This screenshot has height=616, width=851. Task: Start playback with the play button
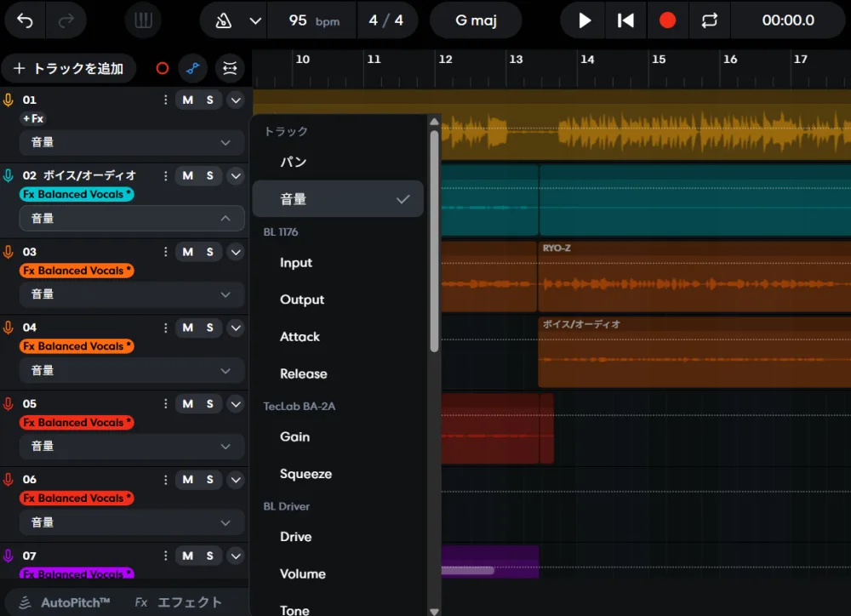click(x=584, y=20)
